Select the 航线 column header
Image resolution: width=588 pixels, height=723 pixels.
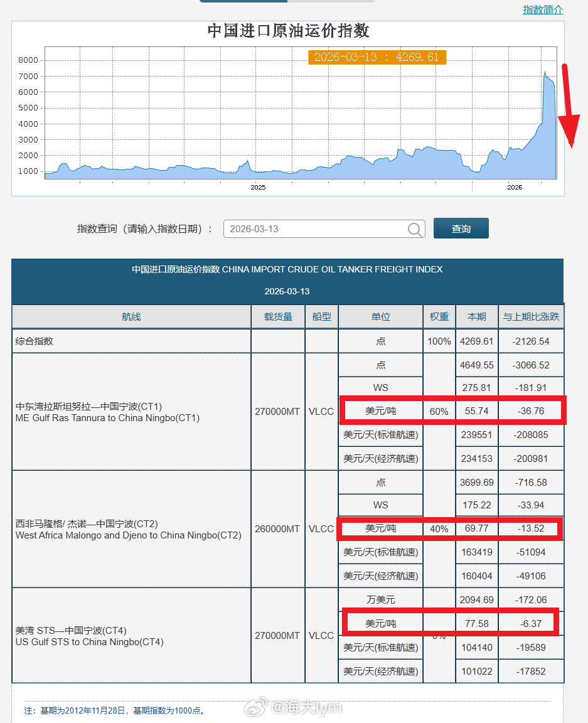131,317
